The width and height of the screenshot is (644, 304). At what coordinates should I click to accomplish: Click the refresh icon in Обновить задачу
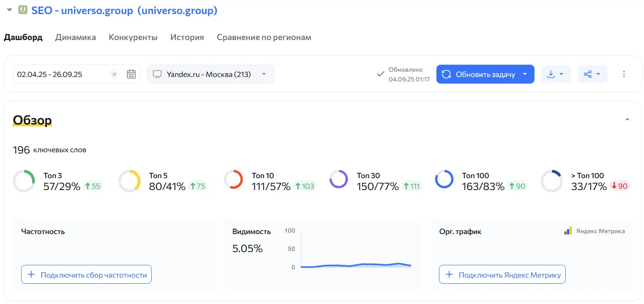click(446, 74)
